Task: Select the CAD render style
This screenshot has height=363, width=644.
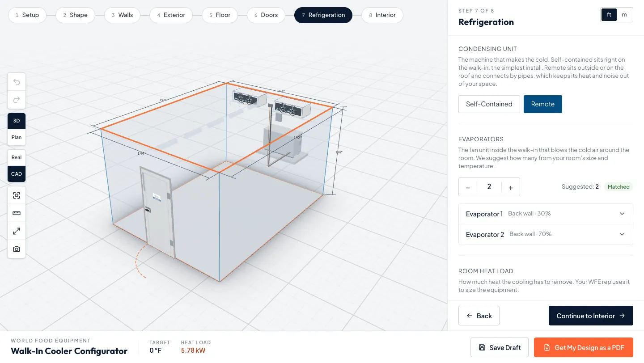Action: [x=17, y=174]
